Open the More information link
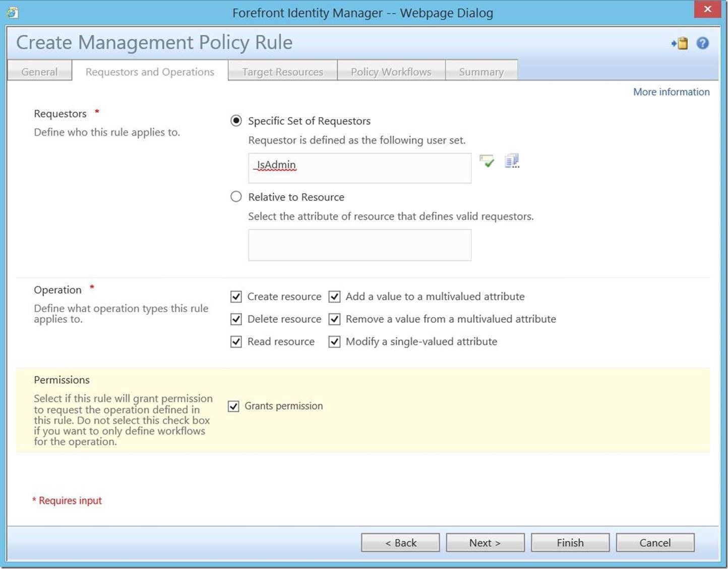The height and width of the screenshot is (569, 728). pos(671,92)
